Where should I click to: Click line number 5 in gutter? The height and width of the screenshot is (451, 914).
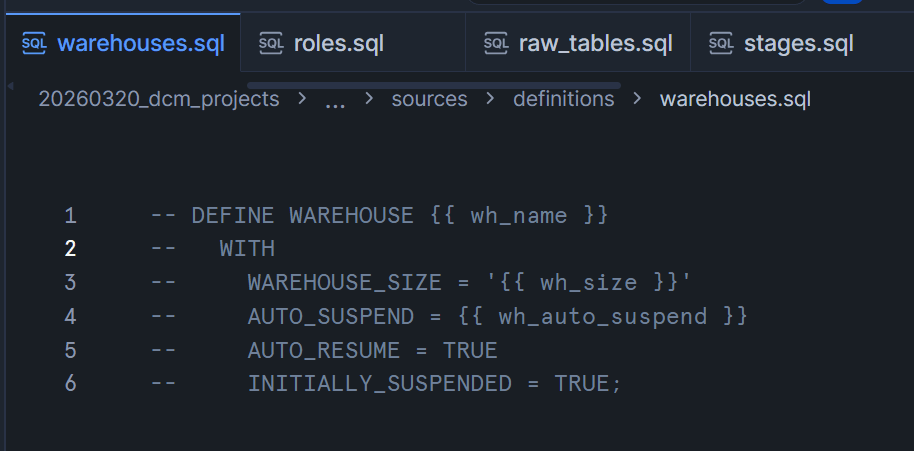click(71, 350)
